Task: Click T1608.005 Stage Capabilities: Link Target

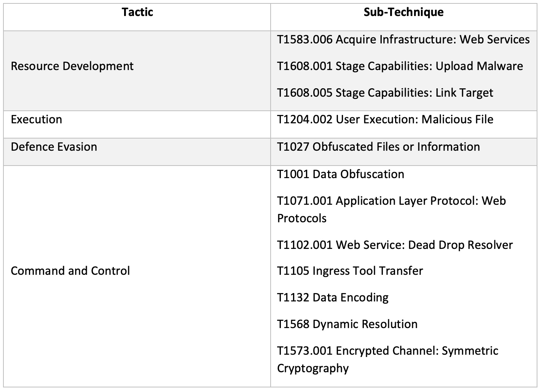Action: tap(385, 93)
